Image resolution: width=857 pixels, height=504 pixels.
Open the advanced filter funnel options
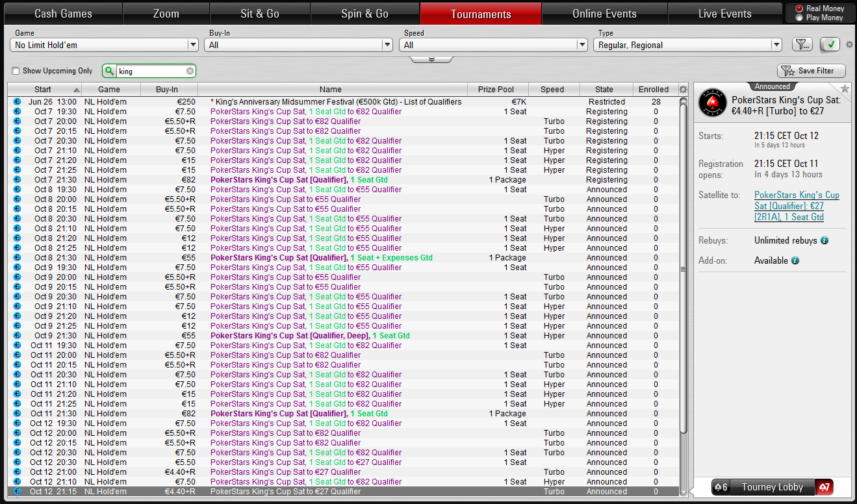pyautogui.click(x=802, y=45)
